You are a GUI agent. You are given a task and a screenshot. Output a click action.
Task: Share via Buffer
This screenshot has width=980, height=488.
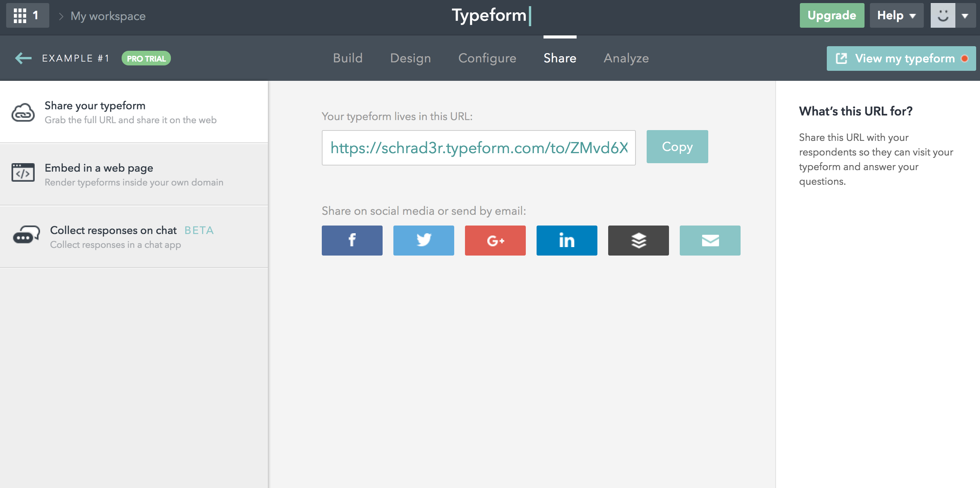coord(639,241)
